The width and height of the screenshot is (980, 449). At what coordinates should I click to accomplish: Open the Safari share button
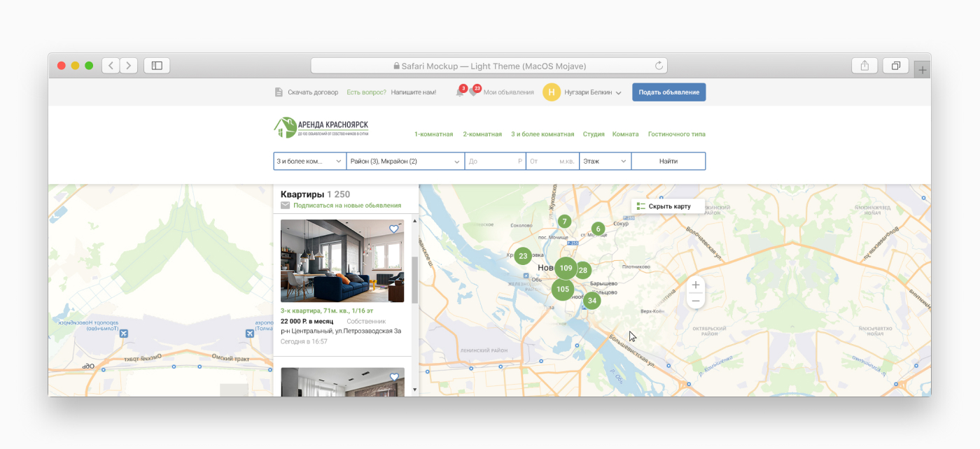(x=864, y=66)
